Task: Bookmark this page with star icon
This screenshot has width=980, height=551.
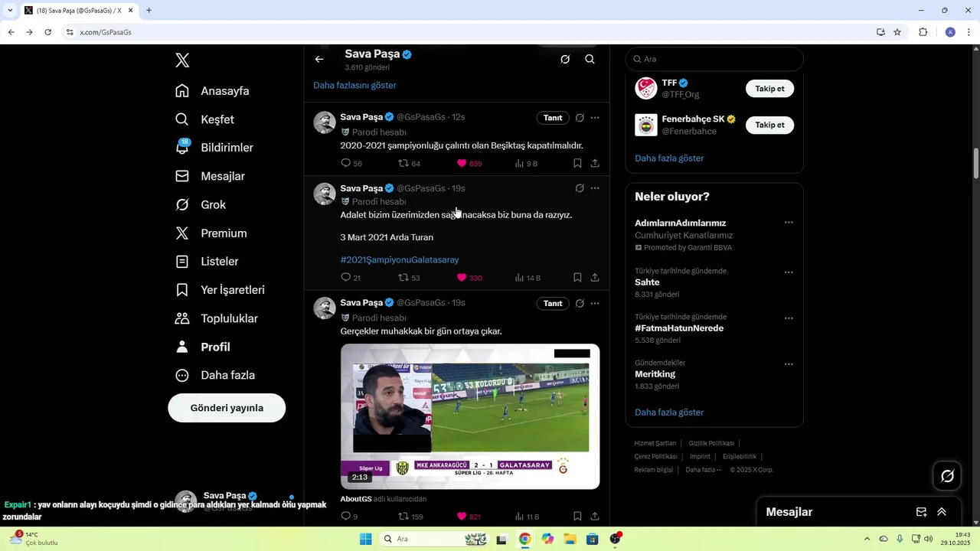Action: 897,32
